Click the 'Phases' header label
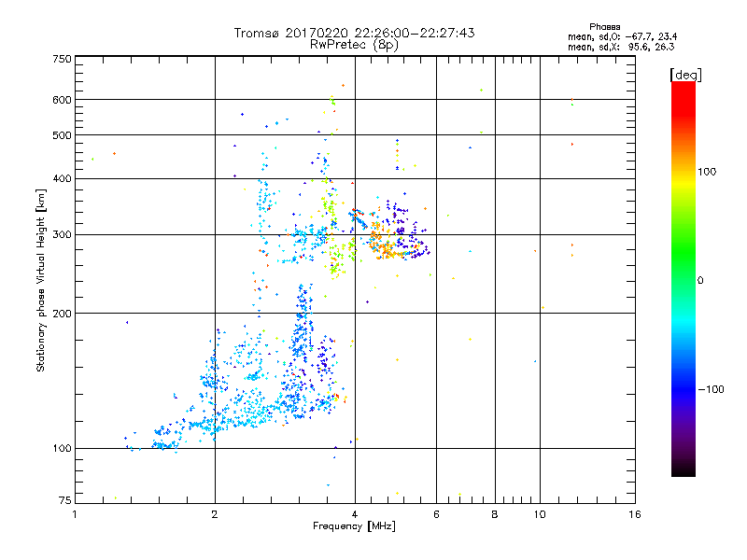 [x=604, y=27]
